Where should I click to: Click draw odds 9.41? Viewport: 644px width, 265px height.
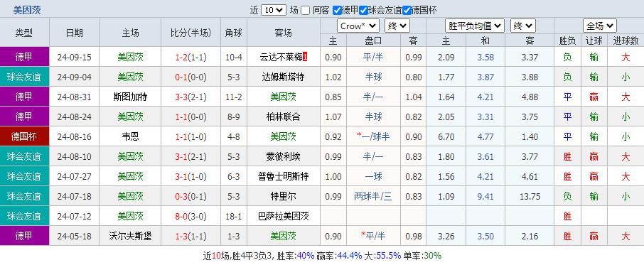(x=485, y=197)
